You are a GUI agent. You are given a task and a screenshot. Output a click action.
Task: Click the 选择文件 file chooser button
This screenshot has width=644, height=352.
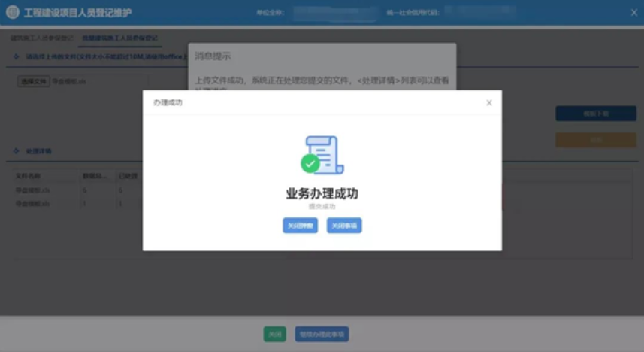34,81
